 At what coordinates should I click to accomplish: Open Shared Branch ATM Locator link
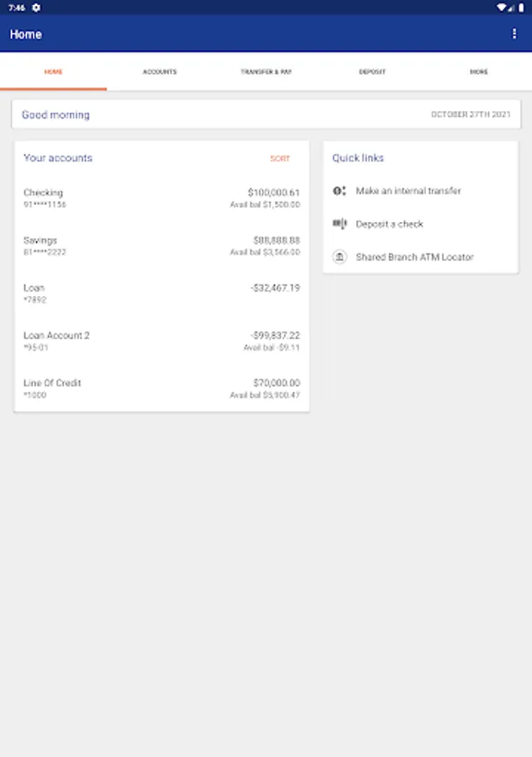414,257
